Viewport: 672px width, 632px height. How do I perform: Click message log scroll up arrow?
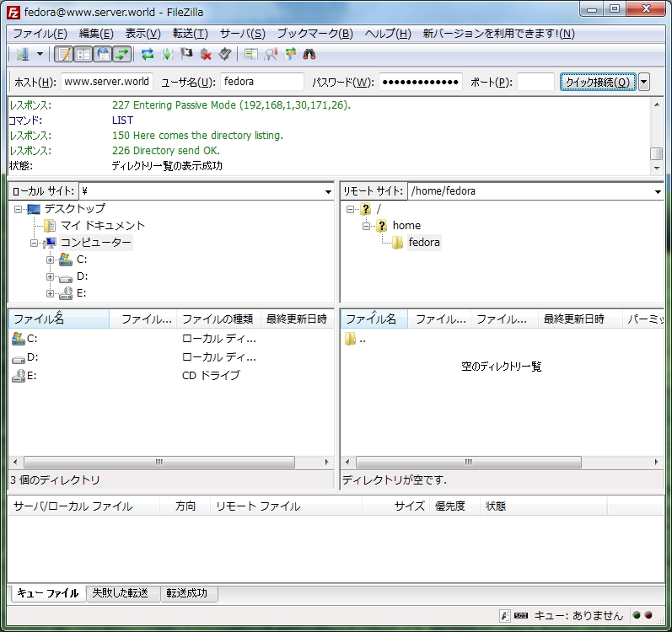point(657,104)
